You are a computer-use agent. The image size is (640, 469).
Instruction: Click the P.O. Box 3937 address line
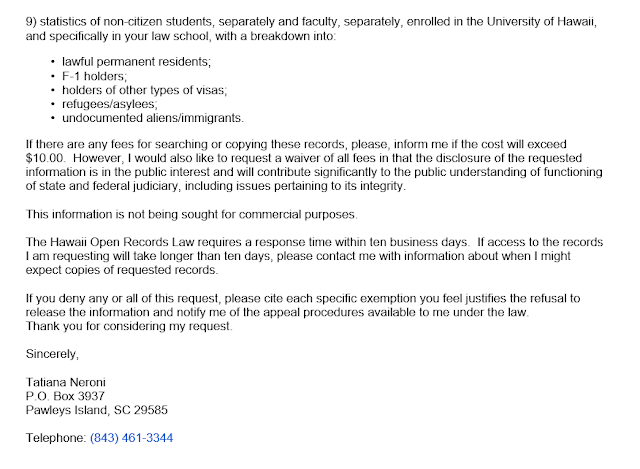pyautogui.click(x=65, y=396)
